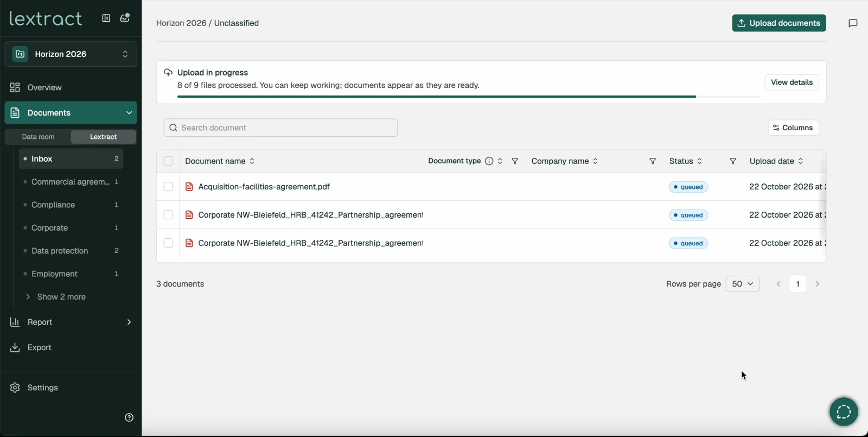Open Rows per page dropdown
This screenshot has height=437, width=868.
point(743,284)
